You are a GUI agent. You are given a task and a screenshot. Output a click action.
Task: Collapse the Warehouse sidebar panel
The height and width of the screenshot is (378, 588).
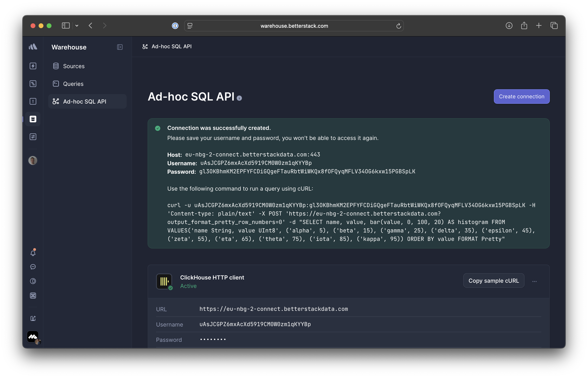pos(120,47)
